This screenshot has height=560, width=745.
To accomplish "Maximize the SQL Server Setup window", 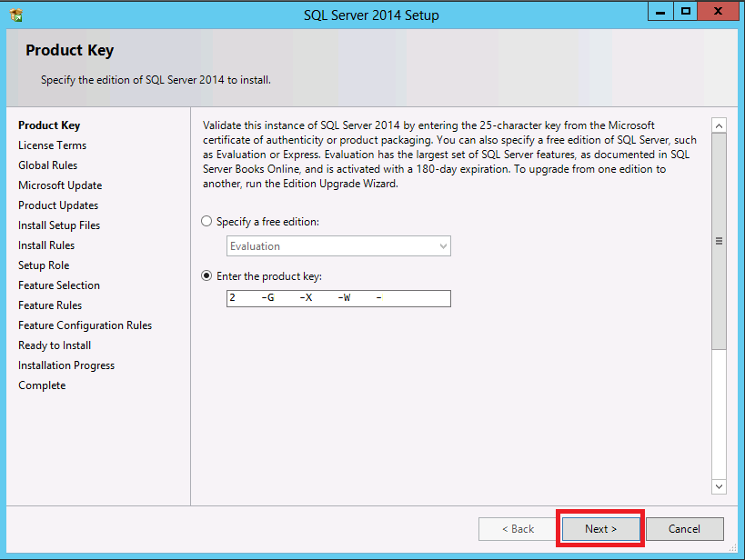I will pos(685,12).
